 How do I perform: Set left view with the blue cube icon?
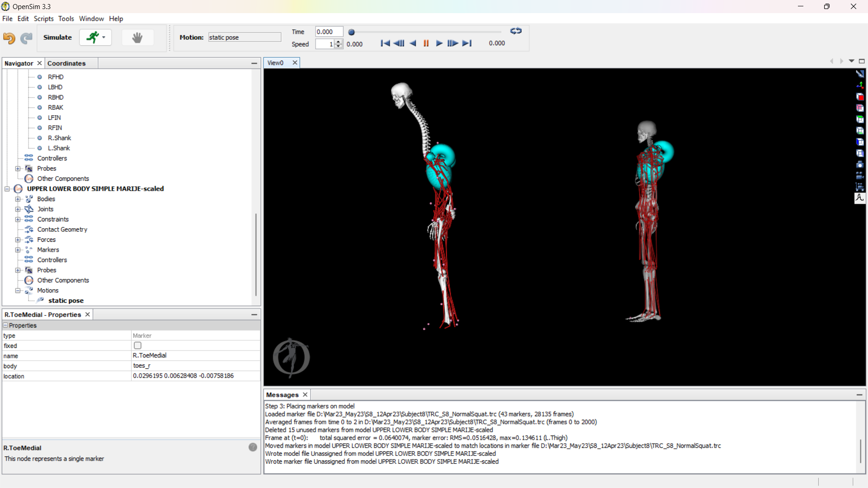(x=860, y=142)
